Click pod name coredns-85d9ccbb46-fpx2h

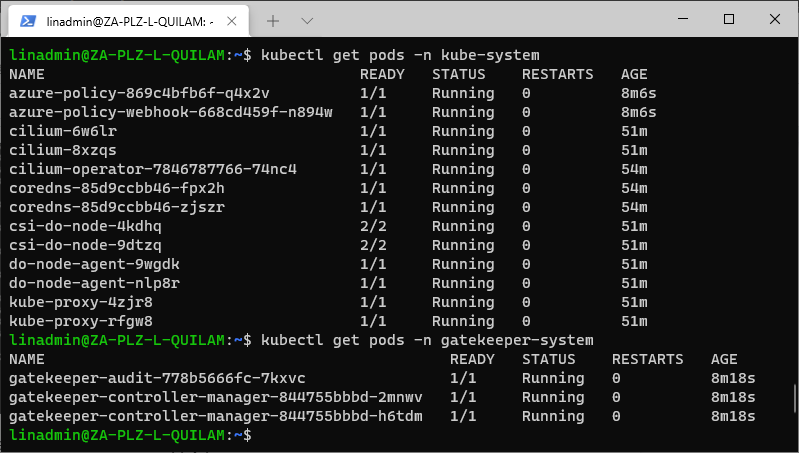pos(117,188)
